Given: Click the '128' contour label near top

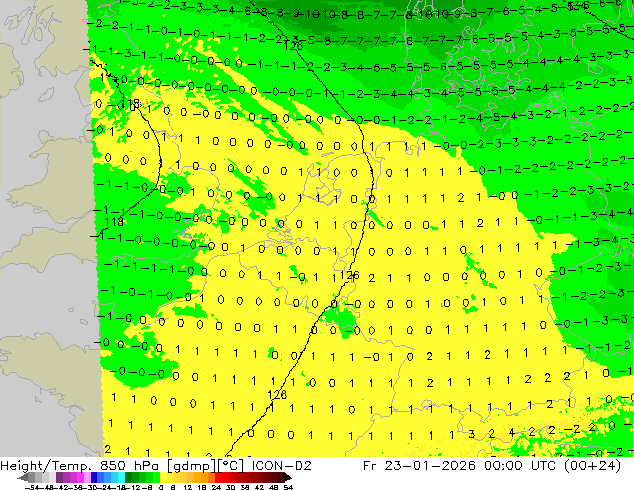Looking at the screenshot, I should coord(294,46).
